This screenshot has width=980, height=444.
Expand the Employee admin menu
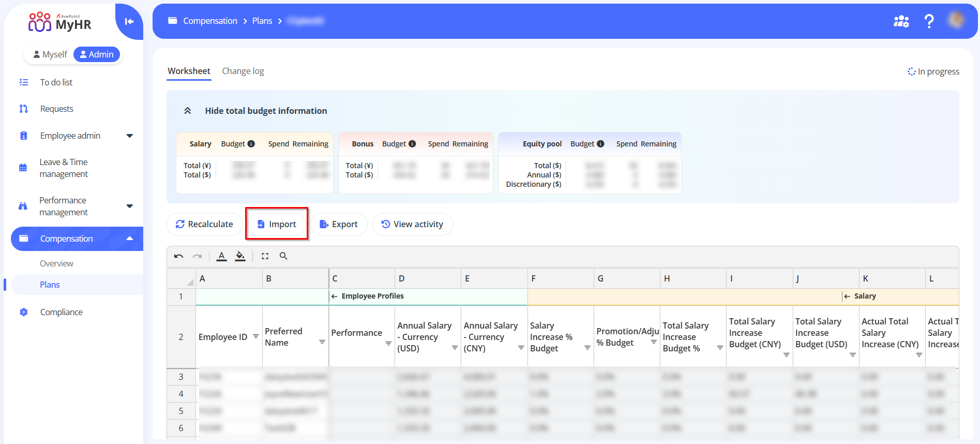tap(130, 136)
